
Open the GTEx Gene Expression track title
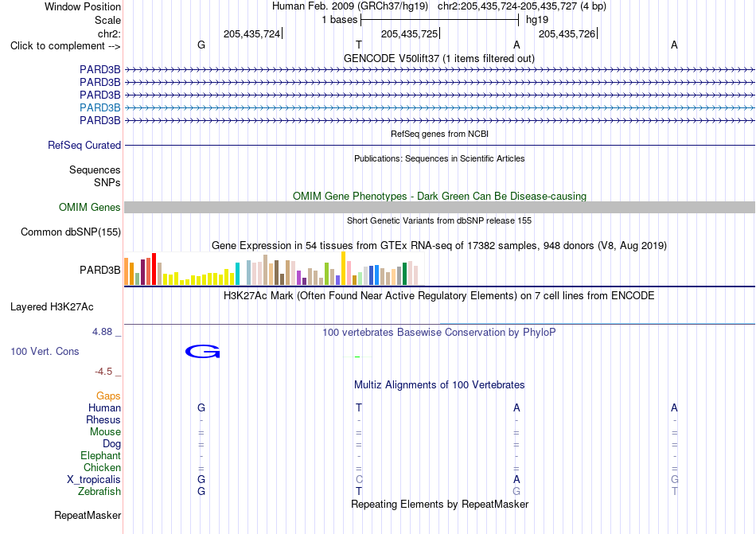pyautogui.click(x=439, y=245)
